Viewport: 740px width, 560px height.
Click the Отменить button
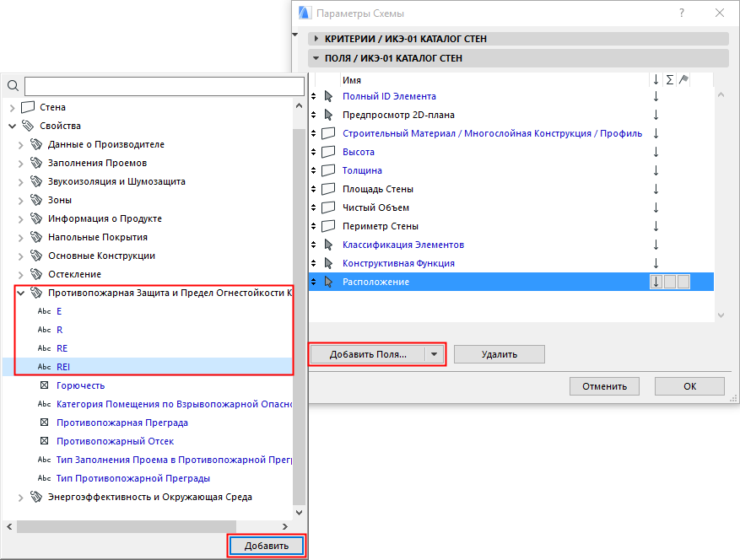tap(604, 386)
